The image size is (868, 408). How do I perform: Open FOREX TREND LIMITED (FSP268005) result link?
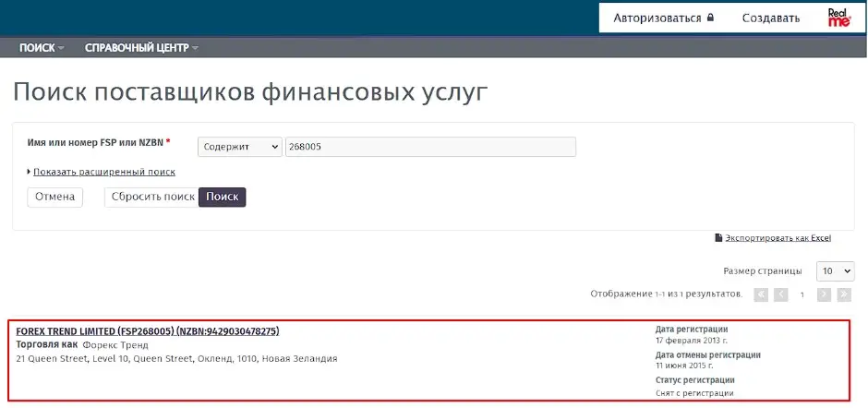tap(148, 331)
